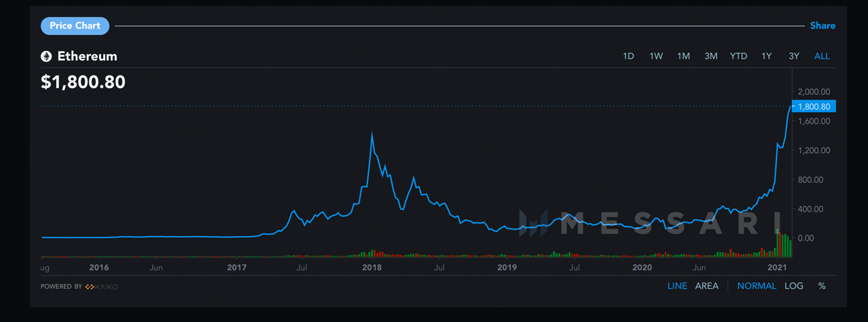Switch to LINE chart type
This screenshot has width=868, height=322.
677,286
